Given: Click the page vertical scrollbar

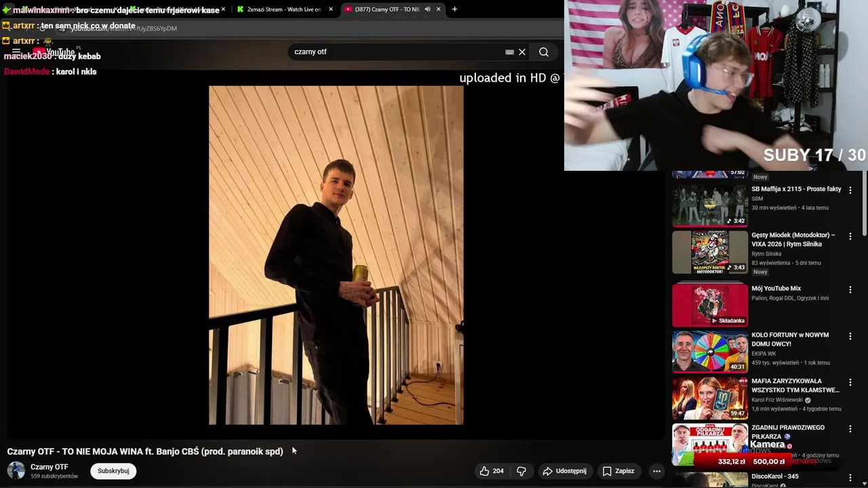Looking at the screenshot, I should pyautogui.click(x=864, y=203).
